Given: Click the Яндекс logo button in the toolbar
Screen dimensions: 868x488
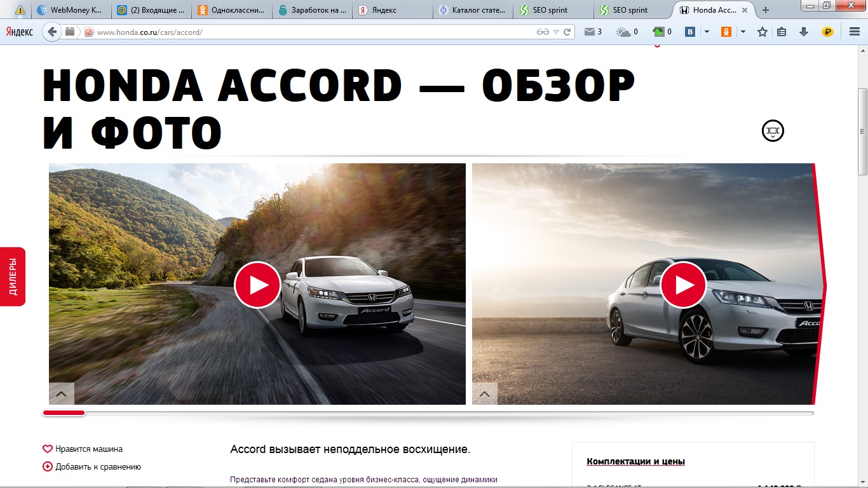Looking at the screenshot, I should (x=20, y=32).
